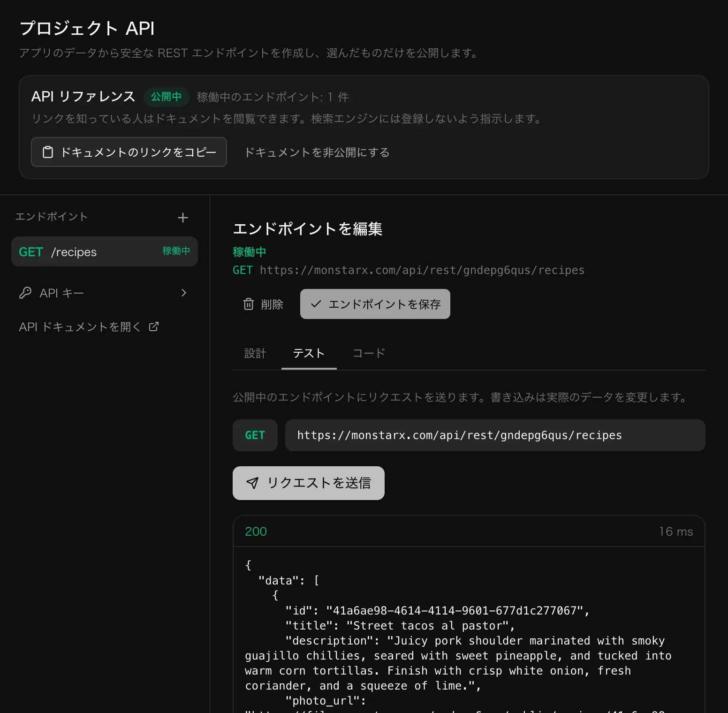Screen dimensions: 728x713
Task: Expand the API キー chevron arrow
Action: tap(184, 293)
